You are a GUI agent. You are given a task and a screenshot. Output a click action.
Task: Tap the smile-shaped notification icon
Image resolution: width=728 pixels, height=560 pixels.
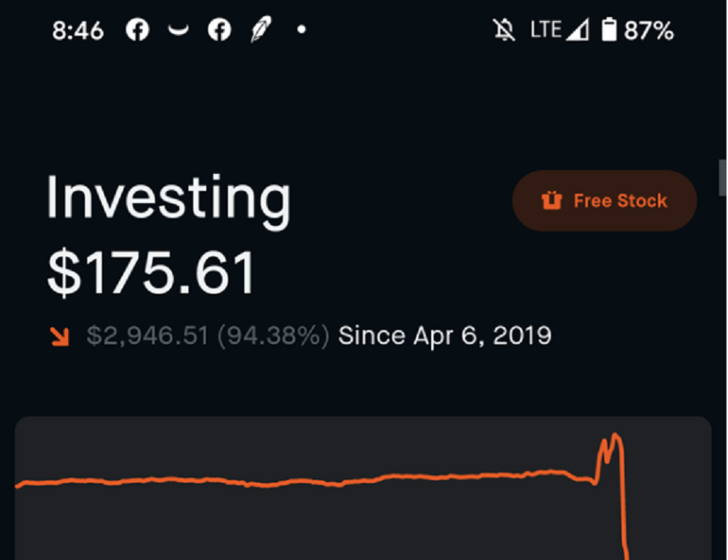click(x=178, y=31)
